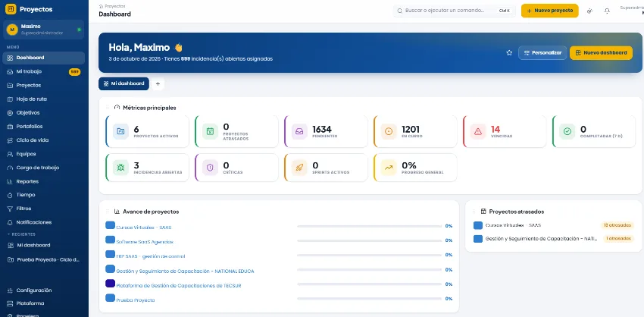Add a new dashboard tab with plus

158,84
